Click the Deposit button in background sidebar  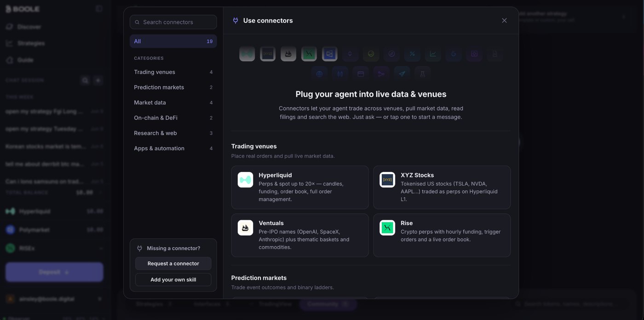(54, 272)
